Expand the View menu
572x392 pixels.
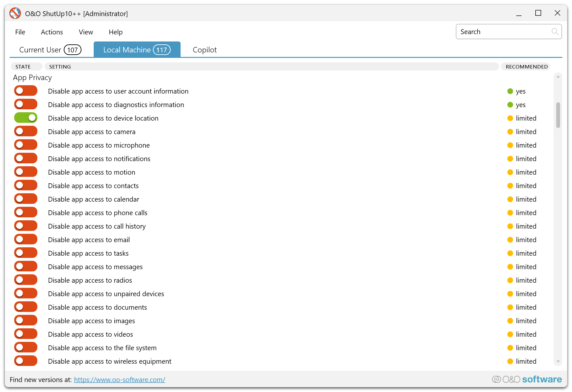coord(86,32)
